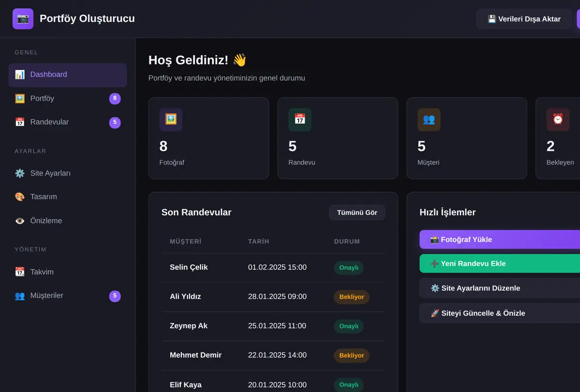The width and height of the screenshot is (580, 392).
Task: Click the Portföy count badge 8
Action: 115,99
